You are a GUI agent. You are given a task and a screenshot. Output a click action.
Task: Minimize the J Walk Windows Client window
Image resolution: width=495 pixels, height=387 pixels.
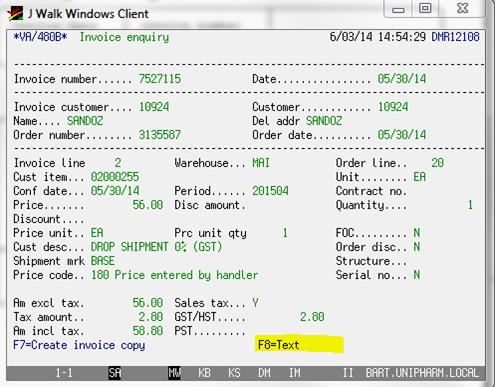coord(398,9)
